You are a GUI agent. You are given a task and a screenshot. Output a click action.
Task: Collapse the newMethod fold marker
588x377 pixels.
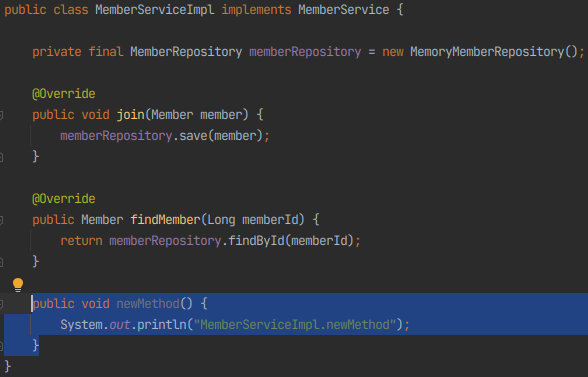(x=1, y=304)
